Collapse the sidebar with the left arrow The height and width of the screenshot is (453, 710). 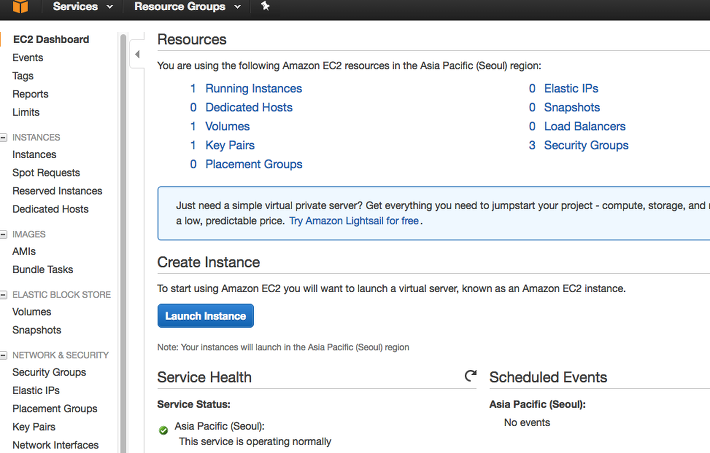pos(137,54)
